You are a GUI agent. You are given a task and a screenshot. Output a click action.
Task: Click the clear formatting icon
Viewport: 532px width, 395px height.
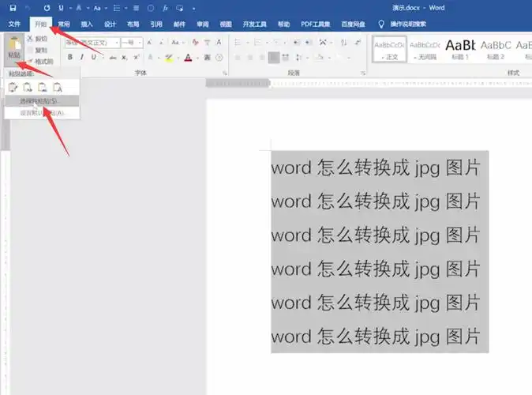tap(196, 43)
